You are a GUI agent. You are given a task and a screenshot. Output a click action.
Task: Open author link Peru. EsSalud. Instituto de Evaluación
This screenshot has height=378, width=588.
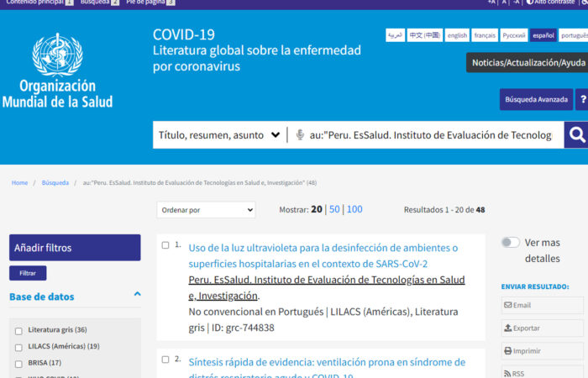[327, 287]
